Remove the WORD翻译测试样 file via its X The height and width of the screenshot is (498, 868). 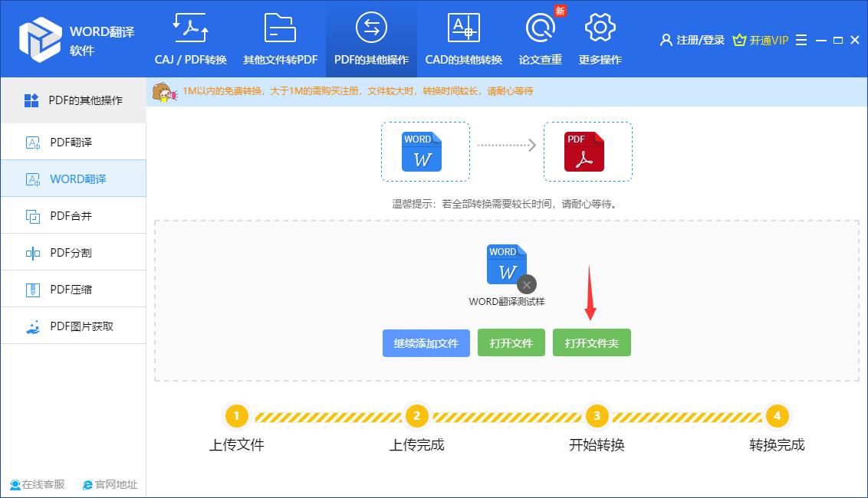(x=525, y=284)
